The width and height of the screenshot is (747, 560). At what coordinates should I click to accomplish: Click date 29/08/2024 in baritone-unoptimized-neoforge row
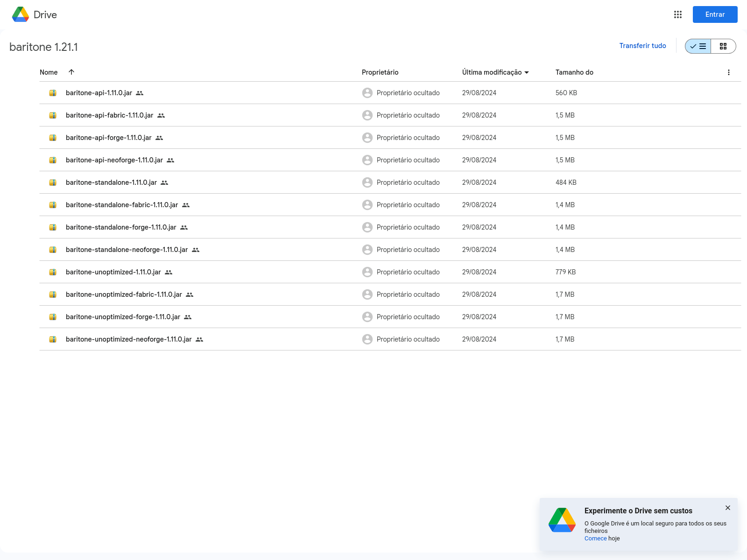479,339
